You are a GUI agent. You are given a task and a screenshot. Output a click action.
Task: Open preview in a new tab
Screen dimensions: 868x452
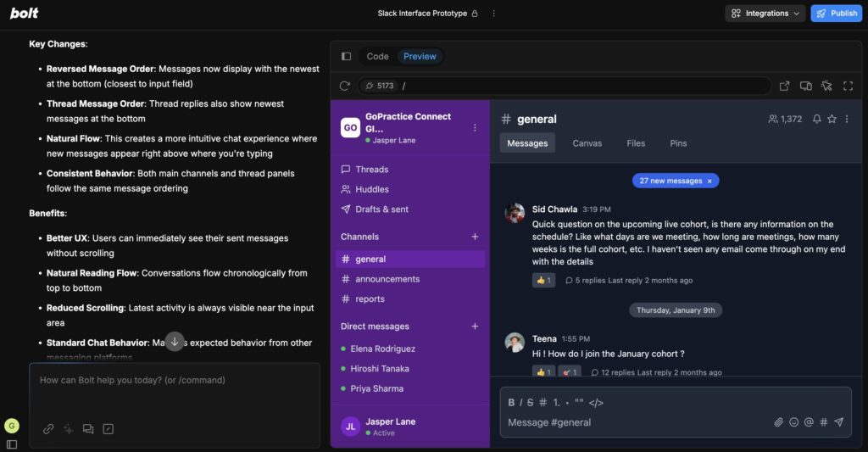[784, 86]
